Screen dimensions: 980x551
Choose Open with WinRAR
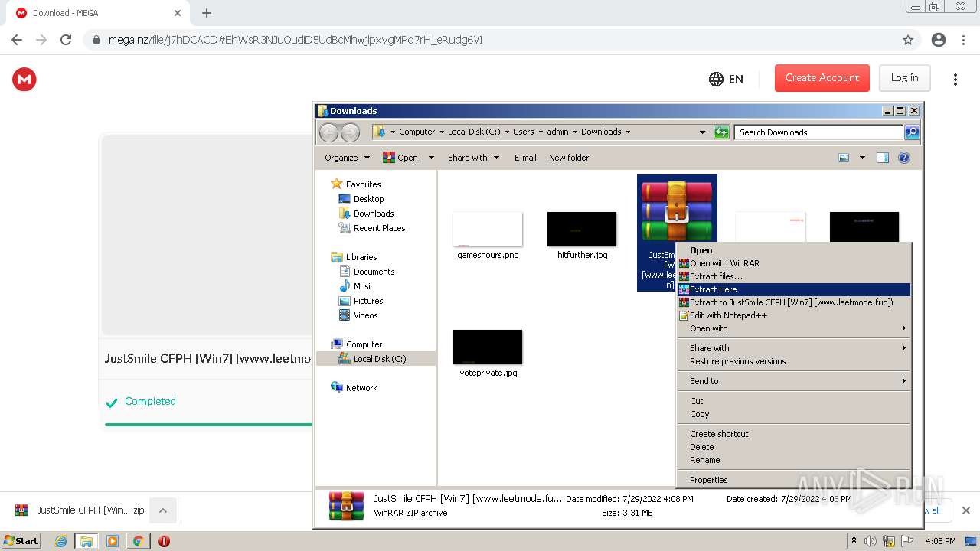793,263
